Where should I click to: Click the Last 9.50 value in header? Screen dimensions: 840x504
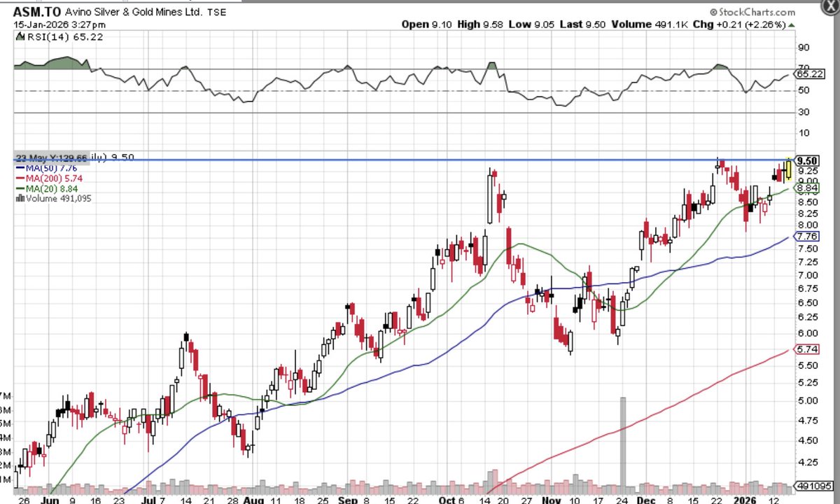[x=581, y=24]
